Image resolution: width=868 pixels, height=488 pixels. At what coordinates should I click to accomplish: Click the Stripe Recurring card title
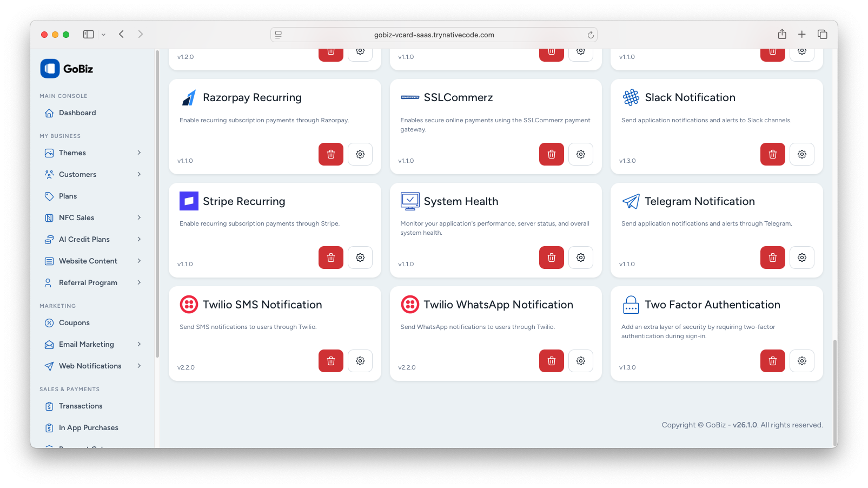[x=244, y=201]
